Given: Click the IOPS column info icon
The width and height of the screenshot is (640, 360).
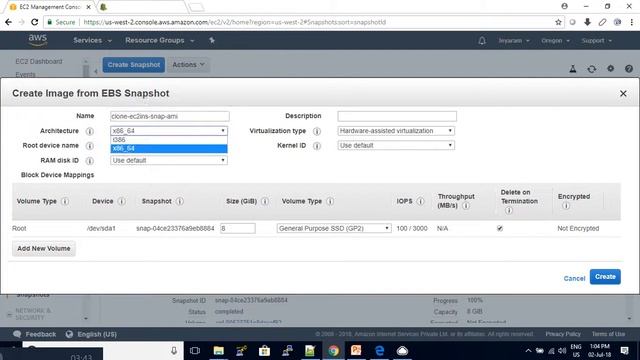Looking at the screenshot, I should pyautogui.click(x=420, y=201).
